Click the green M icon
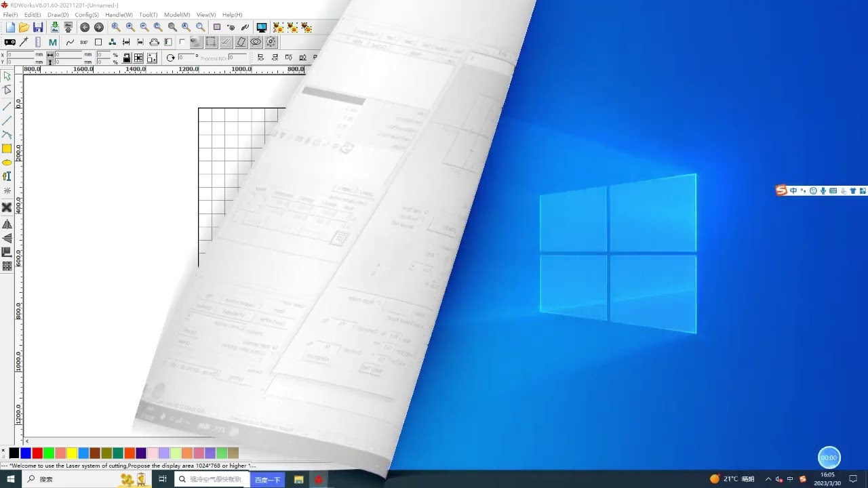The height and width of the screenshot is (488, 868). [52, 42]
